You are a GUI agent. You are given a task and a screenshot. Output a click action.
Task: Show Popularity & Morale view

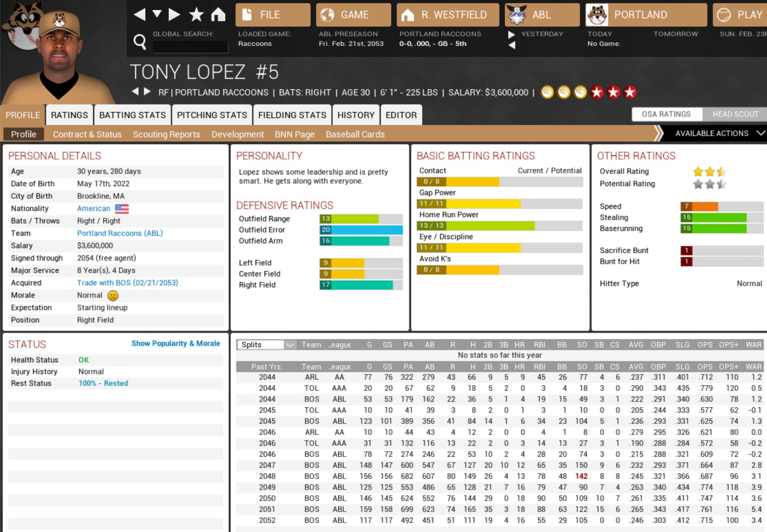[175, 343]
